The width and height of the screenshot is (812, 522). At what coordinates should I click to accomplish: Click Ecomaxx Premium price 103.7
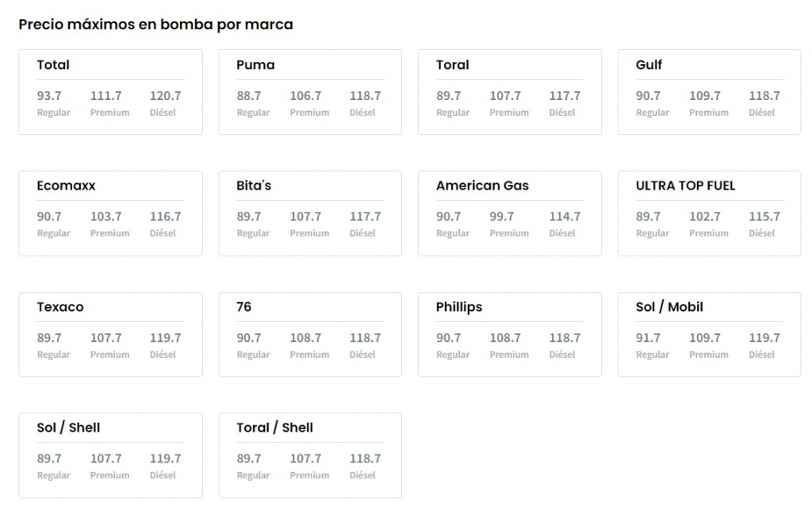pos(106,217)
